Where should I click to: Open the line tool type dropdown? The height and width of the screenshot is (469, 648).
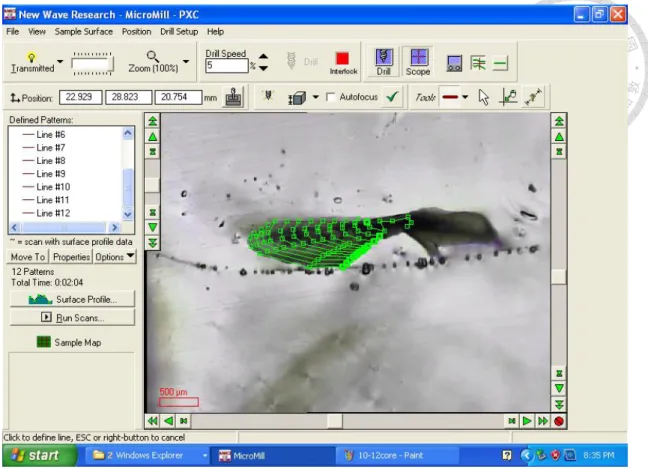[x=465, y=97]
